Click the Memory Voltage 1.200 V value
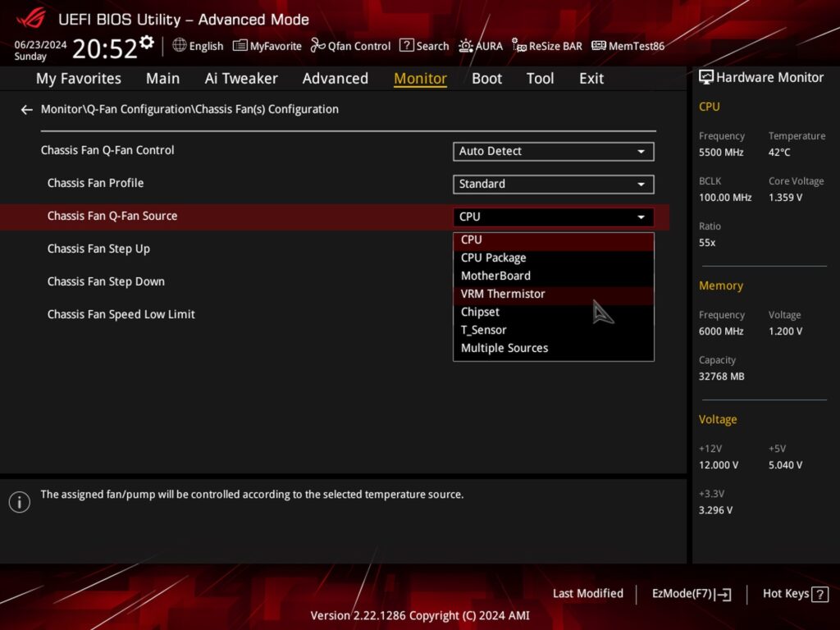840x630 pixels. (x=785, y=331)
